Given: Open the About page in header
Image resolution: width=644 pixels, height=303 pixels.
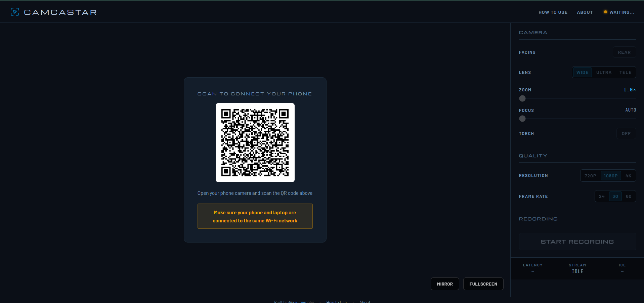Looking at the screenshot, I should point(585,12).
